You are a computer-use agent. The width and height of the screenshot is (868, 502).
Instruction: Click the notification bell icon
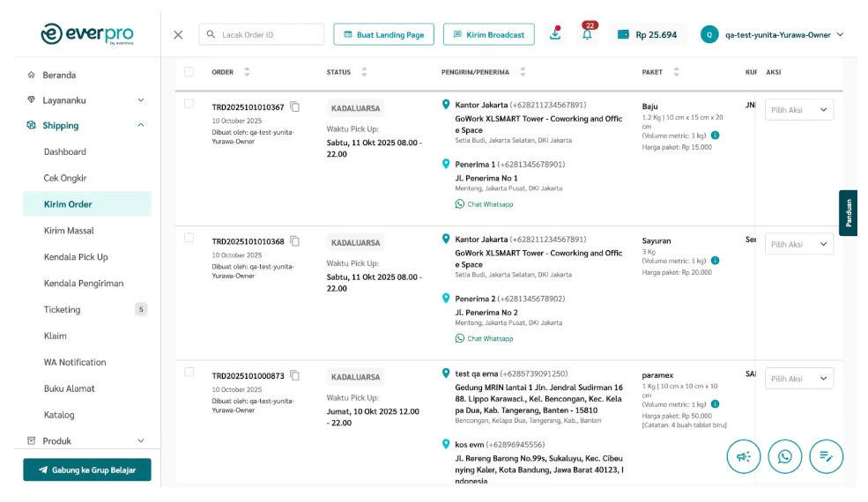pos(587,35)
